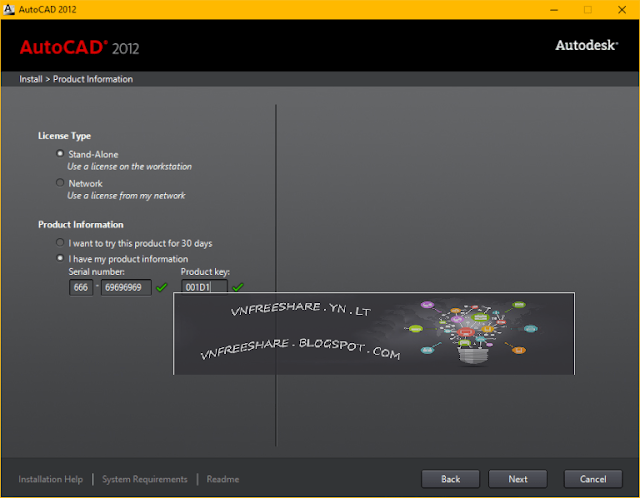Click 'Use a license on the workstation' text

tap(129, 167)
